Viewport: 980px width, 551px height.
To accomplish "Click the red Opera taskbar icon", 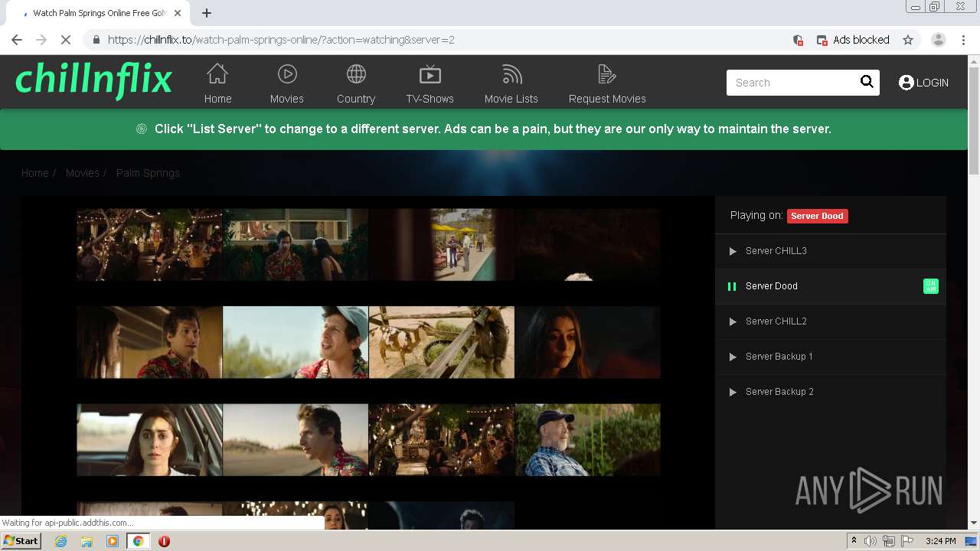I will click(x=164, y=541).
